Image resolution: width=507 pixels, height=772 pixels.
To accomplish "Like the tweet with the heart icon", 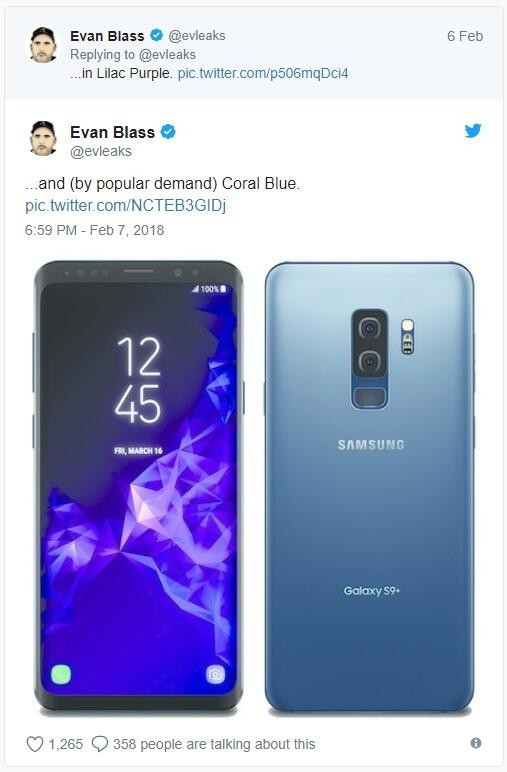I will click(x=34, y=744).
